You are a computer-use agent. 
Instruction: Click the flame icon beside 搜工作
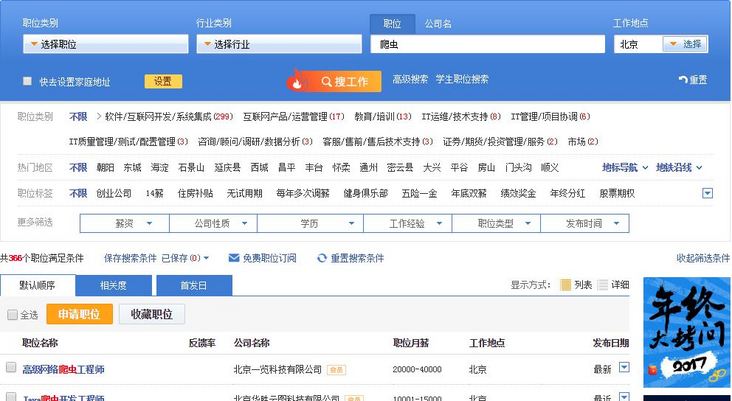click(x=295, y=81)
